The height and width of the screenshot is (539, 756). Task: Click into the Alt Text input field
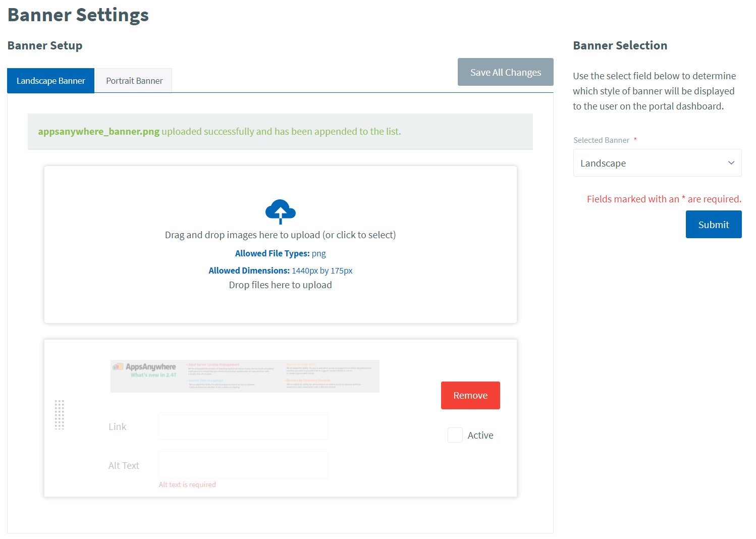[243, 465]
